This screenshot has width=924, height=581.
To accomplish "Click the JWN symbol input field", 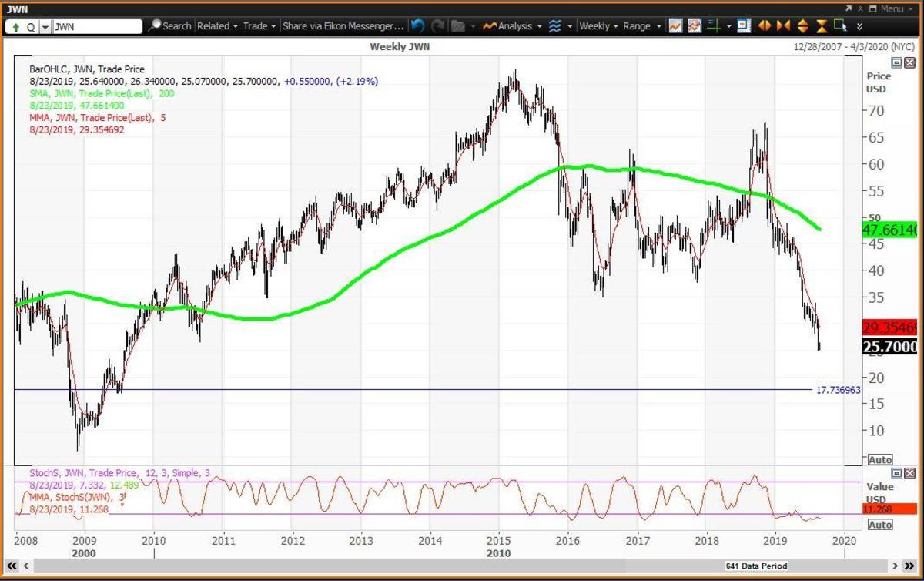I will pyautogui.click(x=98, y=26).
